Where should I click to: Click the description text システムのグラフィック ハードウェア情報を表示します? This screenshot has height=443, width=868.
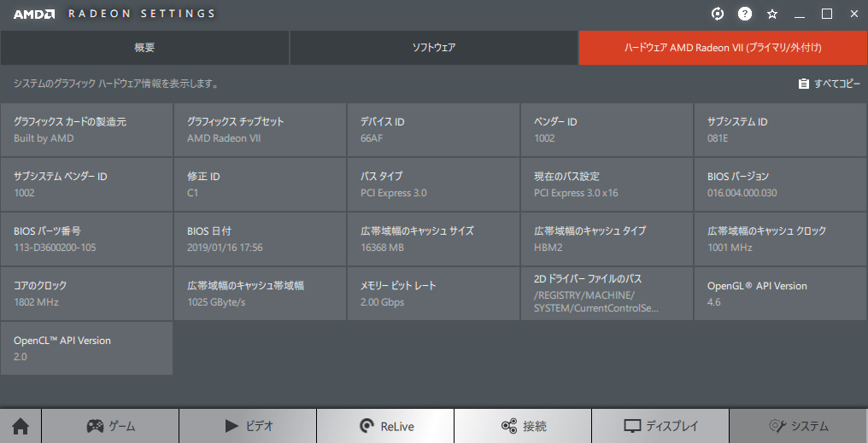click(x=116, y=84)
